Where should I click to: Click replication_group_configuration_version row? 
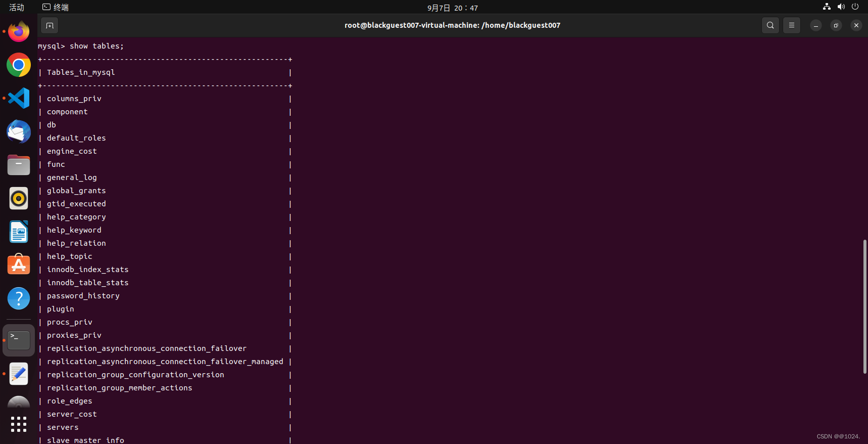pos(165,375)
